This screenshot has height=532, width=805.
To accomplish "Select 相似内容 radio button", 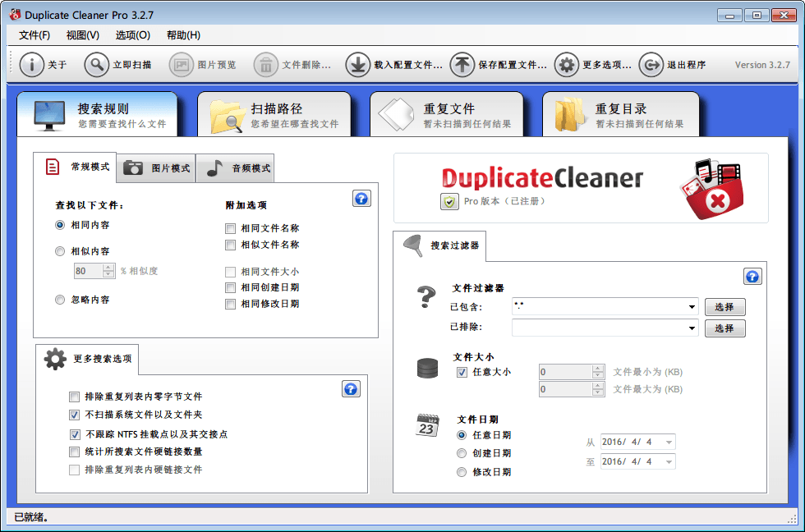I will coord(60,251).
